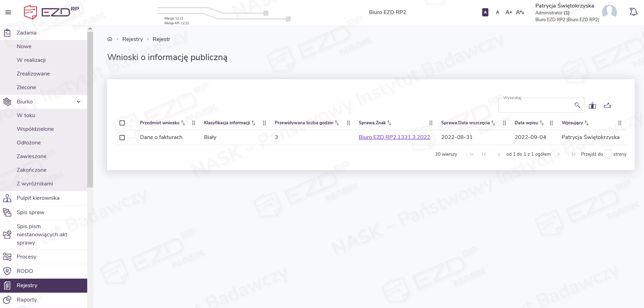The image size is (644, 308).
Task: Click the column chooser icon beside search
Action: [x=592, y=106]
